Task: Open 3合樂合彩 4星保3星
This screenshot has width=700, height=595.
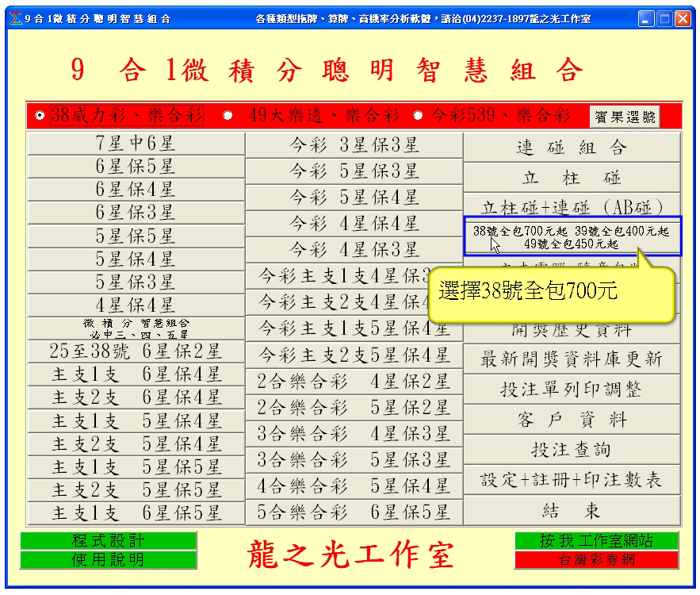Action: coord(354,434)
